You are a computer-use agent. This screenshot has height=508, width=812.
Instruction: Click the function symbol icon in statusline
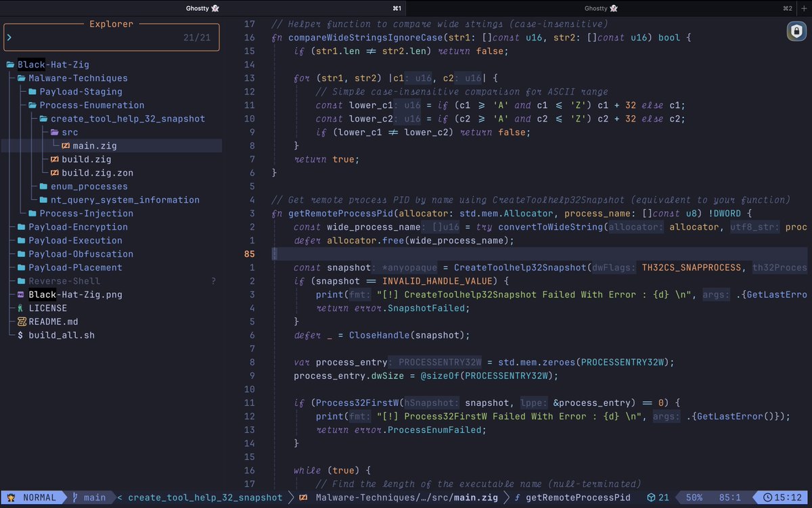tap(518, 498)
